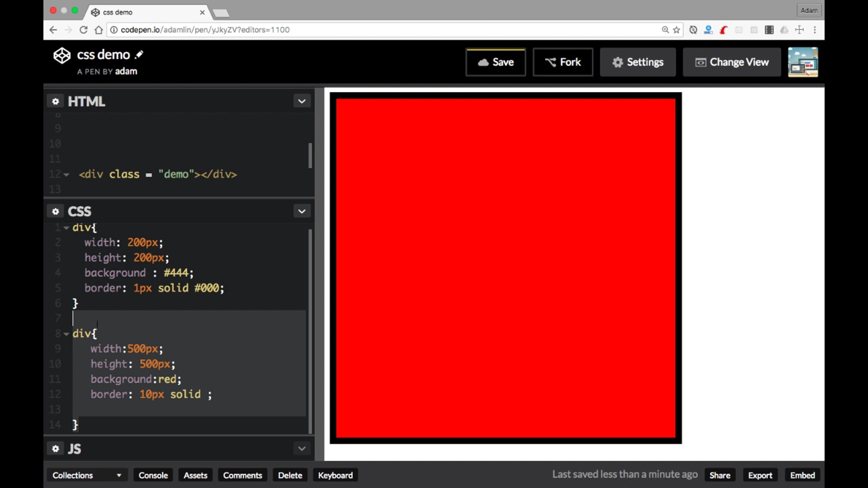The image size is (868, 488).
Task: Open CSS editor settings gear
Action: (56, 211)
